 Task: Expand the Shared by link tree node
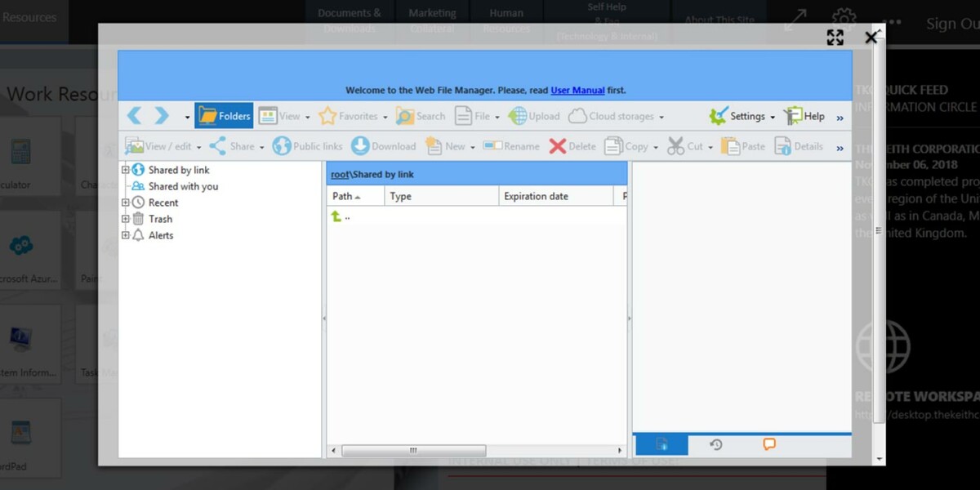124,169
